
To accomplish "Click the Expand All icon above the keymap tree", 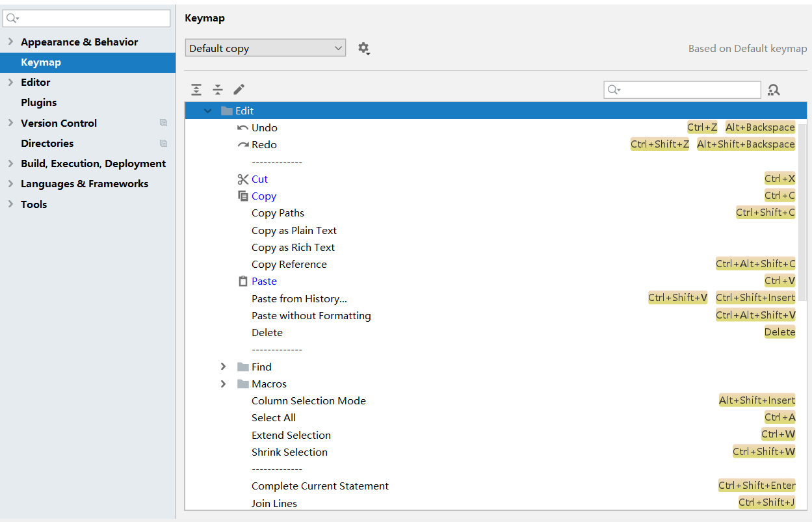I will 196,89.
